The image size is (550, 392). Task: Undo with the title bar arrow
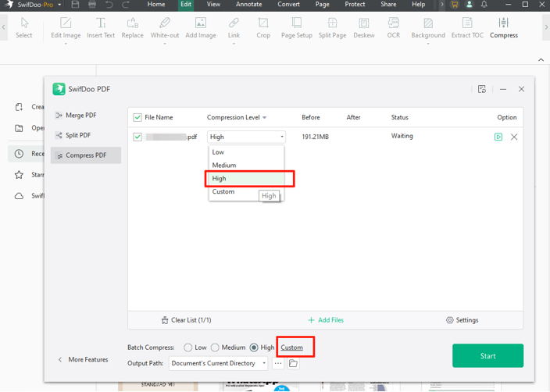[109, 5]
